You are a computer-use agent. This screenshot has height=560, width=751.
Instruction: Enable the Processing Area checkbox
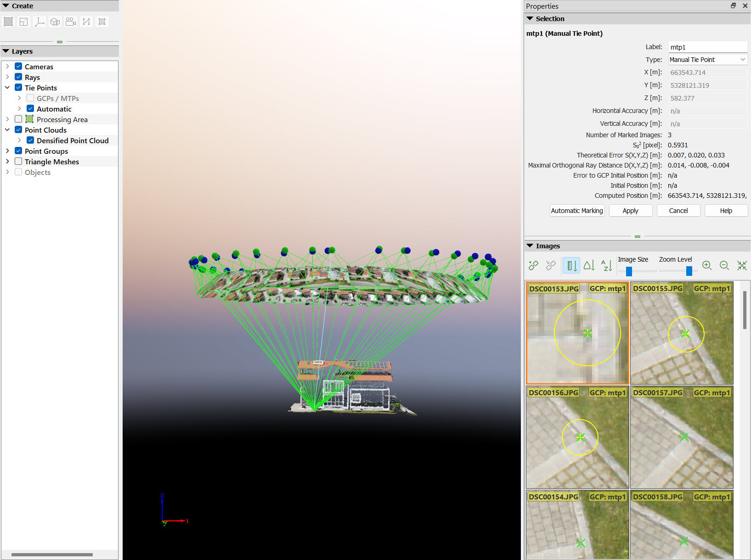pyautogui.click(x=18, y=119)
